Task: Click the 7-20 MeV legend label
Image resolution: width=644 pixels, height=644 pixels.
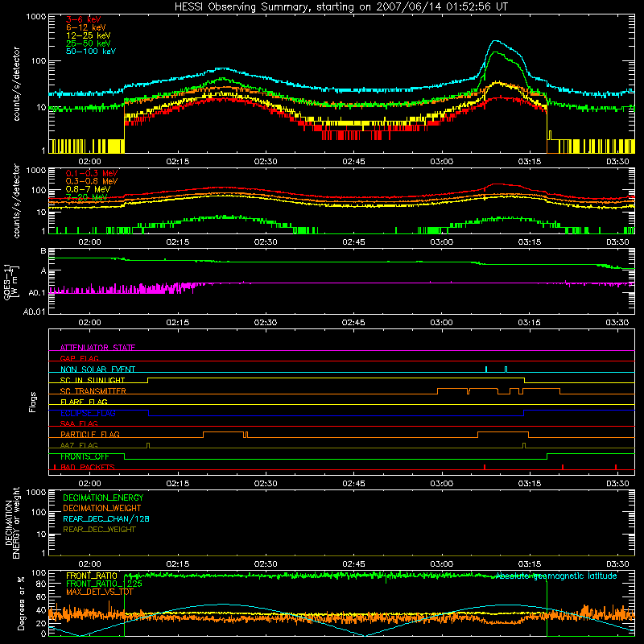Action: (x=86, y=197)
